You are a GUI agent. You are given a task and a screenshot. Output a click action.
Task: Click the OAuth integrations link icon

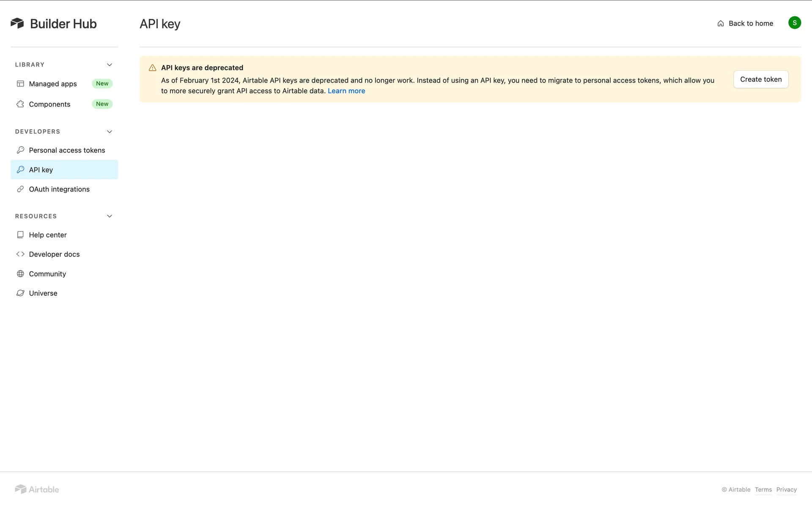point(20,189)
